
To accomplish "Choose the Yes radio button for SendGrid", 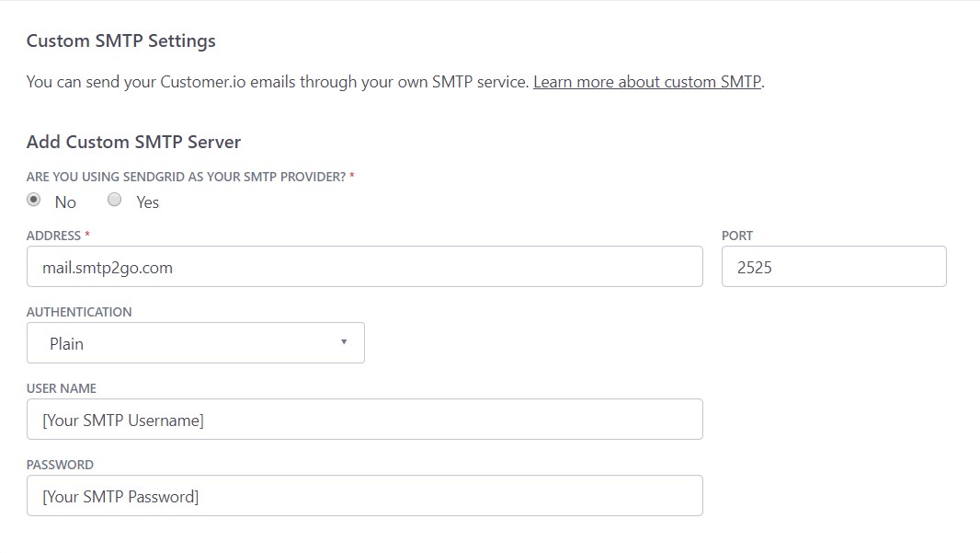I will (115, 200).
